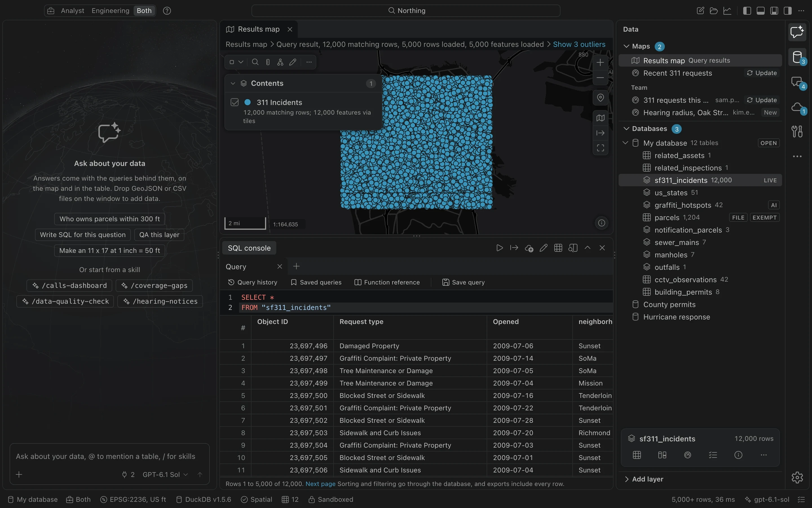Screen dimensions: 812x508
Task: Select the Both mode toggle
Action: pyautogui.click(x=144, y=11)
